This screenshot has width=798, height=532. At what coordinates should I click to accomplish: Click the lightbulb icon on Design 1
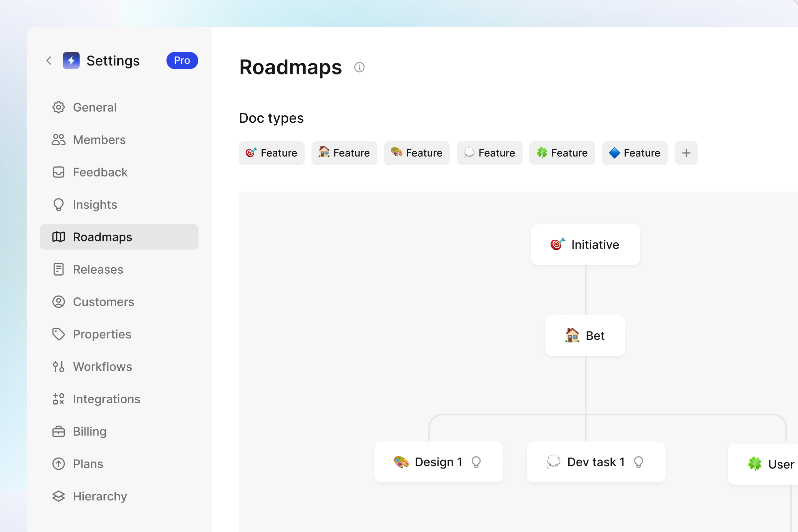(476, 462)
